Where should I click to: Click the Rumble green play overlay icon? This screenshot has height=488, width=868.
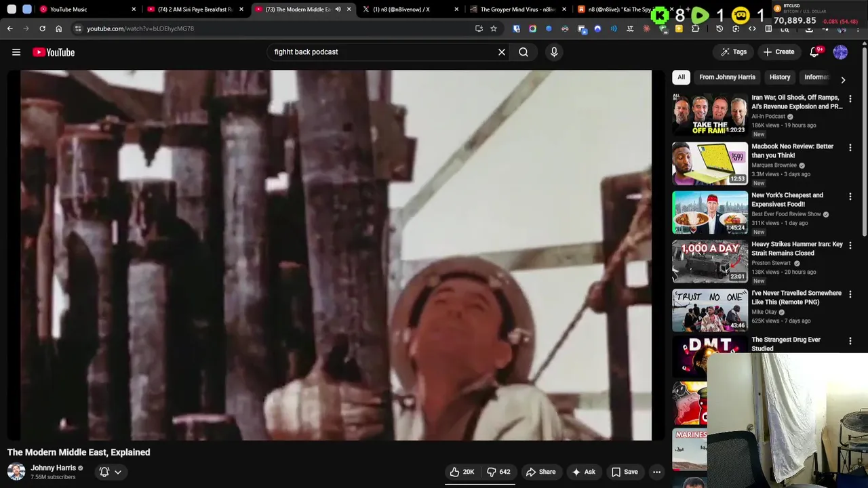coord(700,16)
